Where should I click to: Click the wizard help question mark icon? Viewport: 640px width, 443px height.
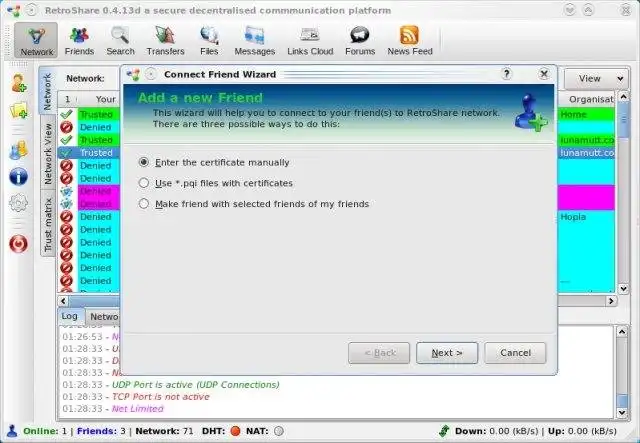(x=507, y=74)
